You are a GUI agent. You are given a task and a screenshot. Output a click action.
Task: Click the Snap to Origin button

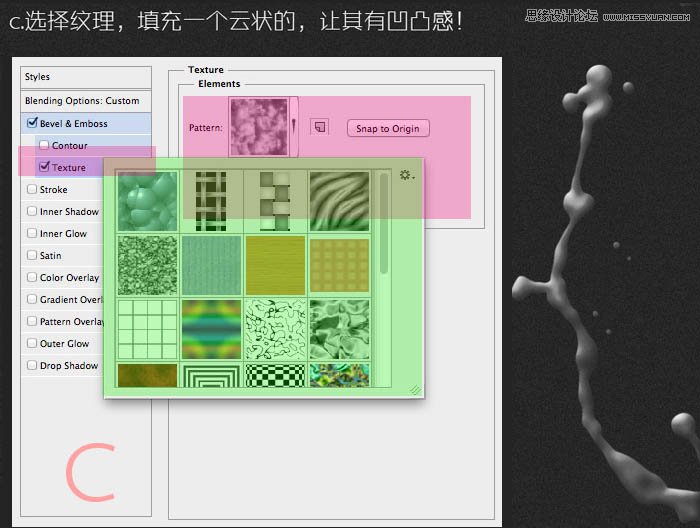coord(388,129)
